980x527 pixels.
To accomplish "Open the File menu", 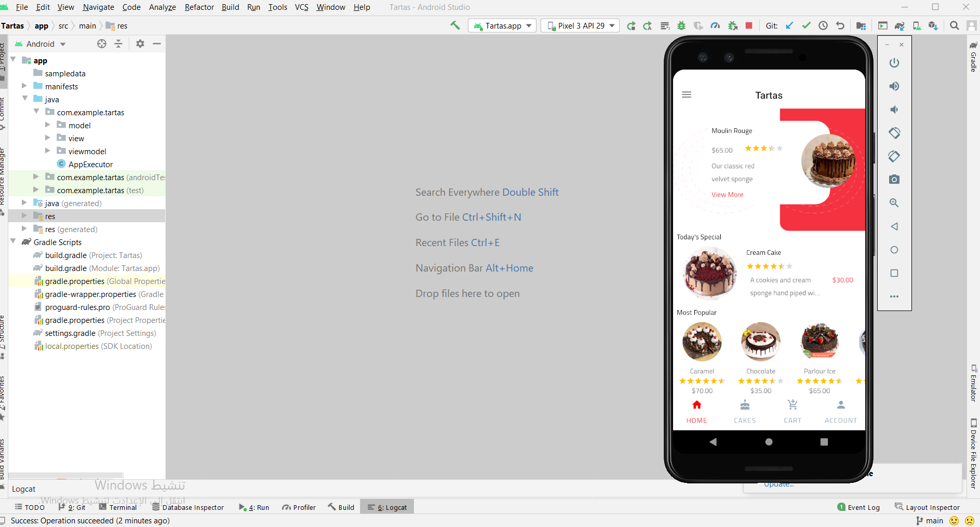I will 22,7.
